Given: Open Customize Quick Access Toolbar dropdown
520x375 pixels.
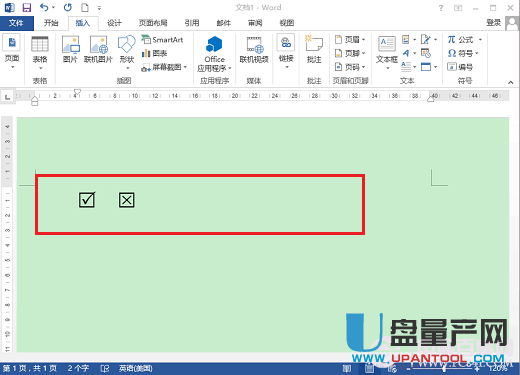Looking at the screenshot, I should point(99,8).
